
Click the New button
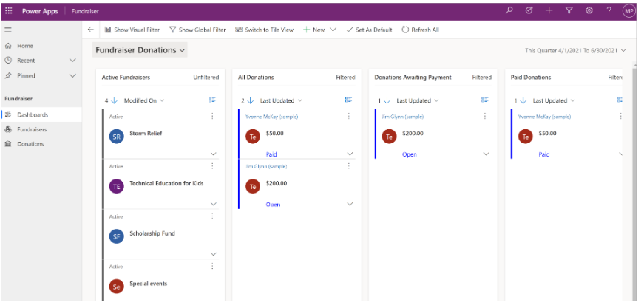(x=314, y=30)
